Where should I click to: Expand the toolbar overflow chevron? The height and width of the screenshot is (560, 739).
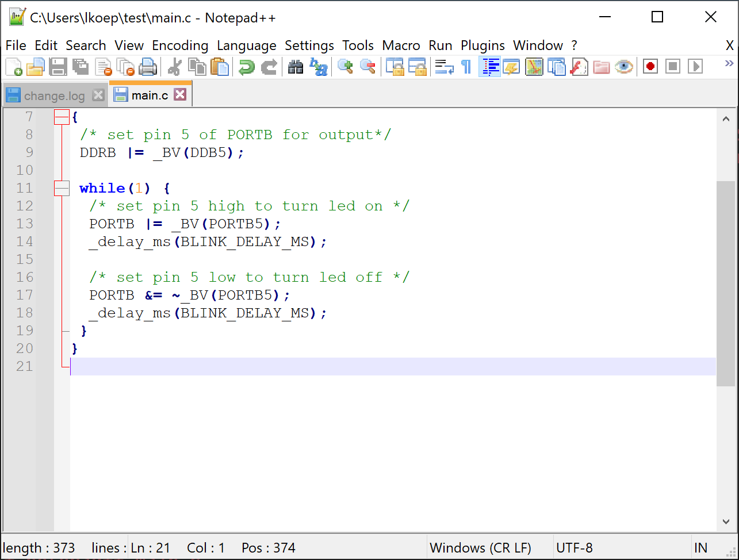[x=729, y=63]
